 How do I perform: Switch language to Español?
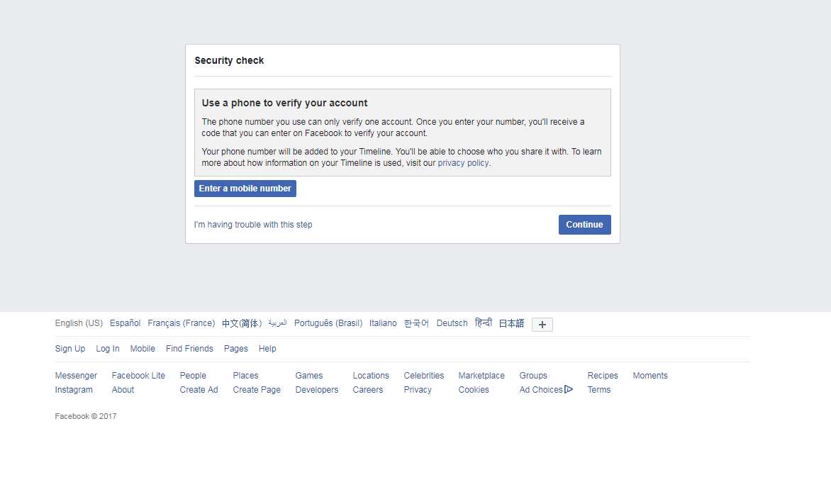(125, 323)
